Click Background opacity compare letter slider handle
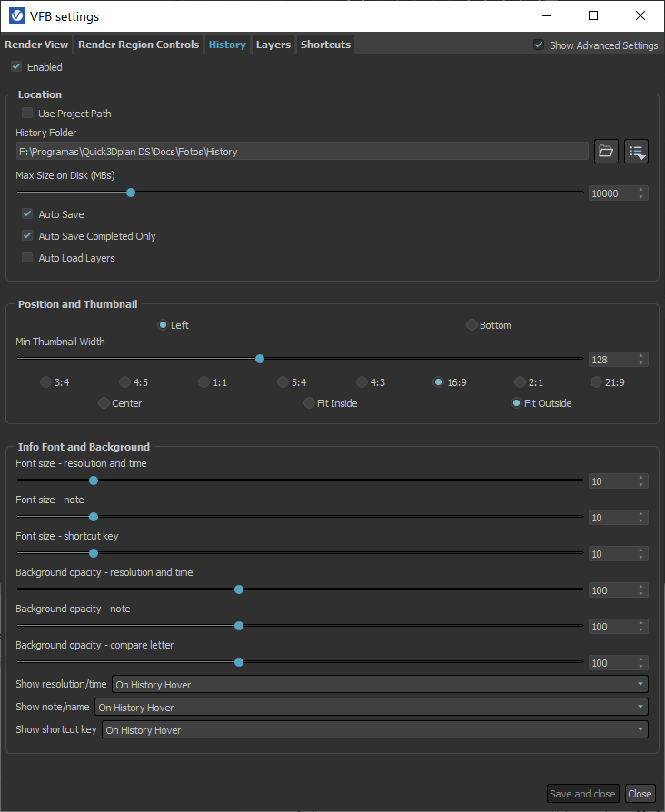The height and width of the screenshot is (812, 665). coord(239,662)
